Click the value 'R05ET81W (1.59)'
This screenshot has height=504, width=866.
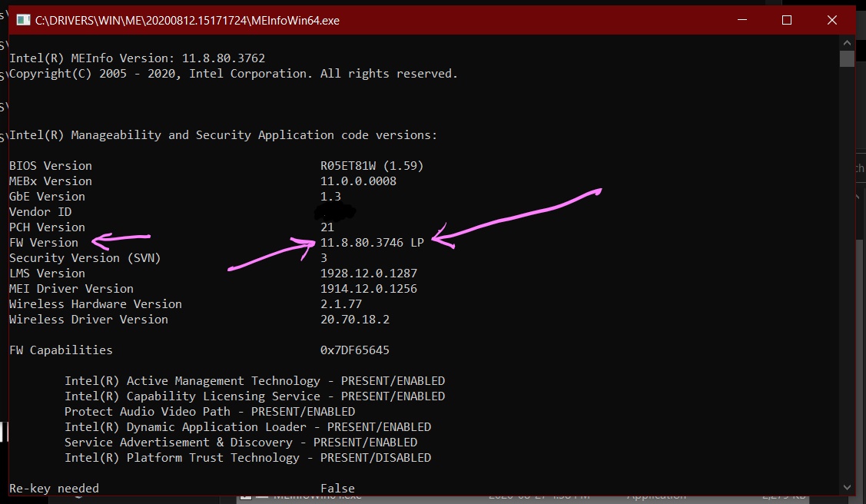click(x=372, y=166)
